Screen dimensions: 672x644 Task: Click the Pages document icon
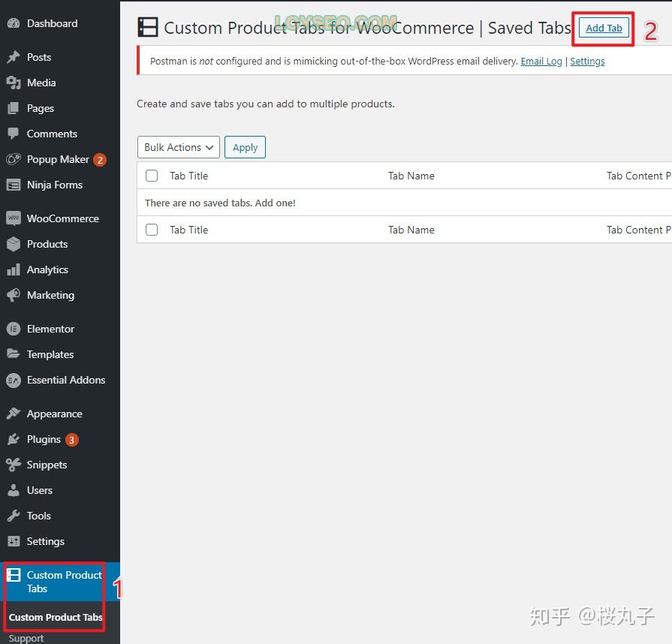point(14,108)
